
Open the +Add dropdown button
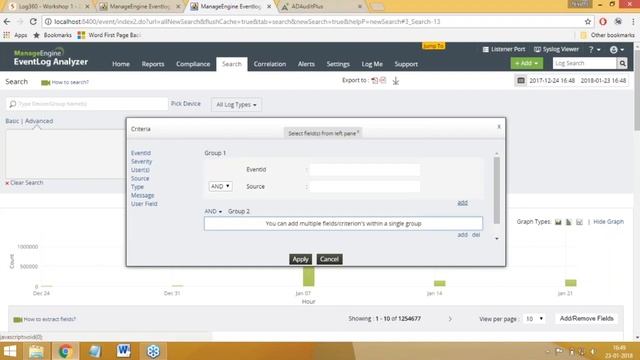(x=526, y=63)
